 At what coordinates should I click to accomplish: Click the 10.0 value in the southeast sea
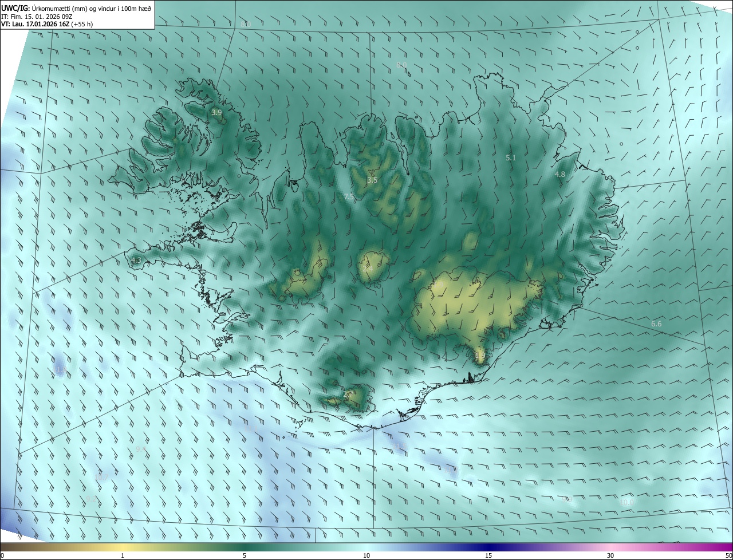[627, 503]
